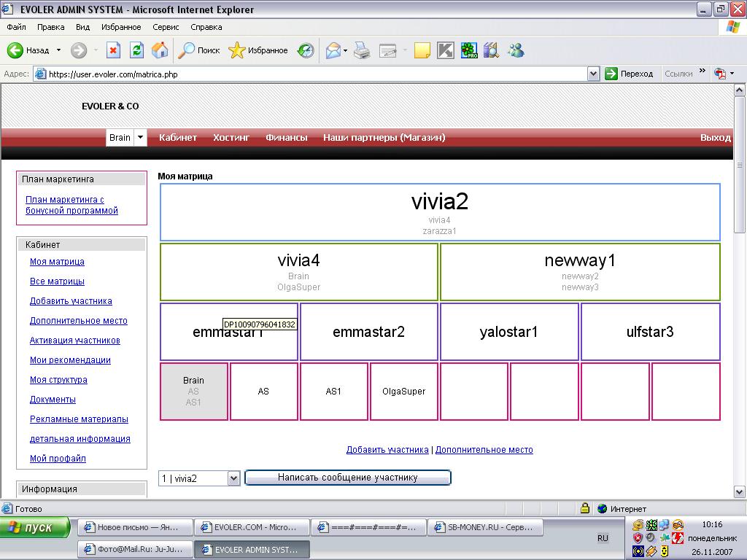Open the Mail envelope toolbar icon
This screenshot has height=560, width=747.
tap(333, 50)
